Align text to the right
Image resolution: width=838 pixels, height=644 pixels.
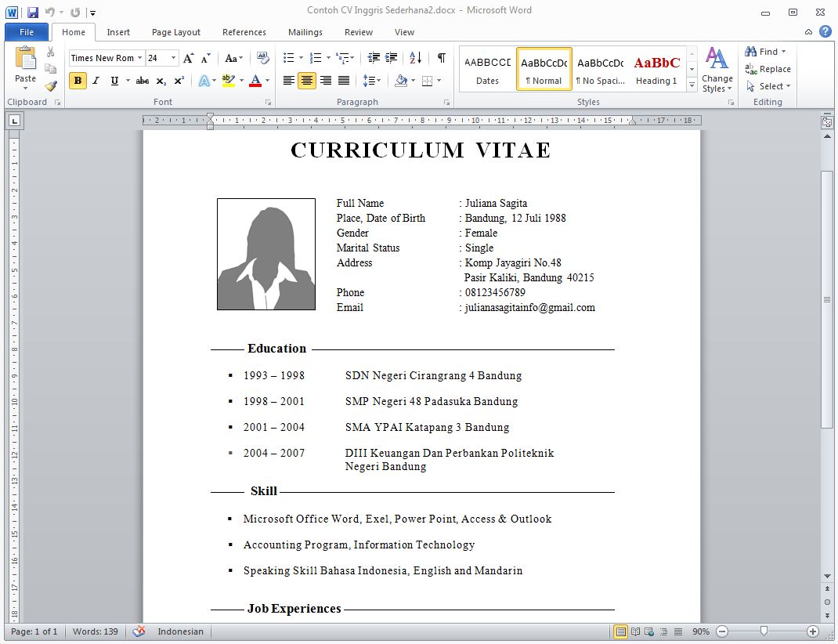[326, 81]
